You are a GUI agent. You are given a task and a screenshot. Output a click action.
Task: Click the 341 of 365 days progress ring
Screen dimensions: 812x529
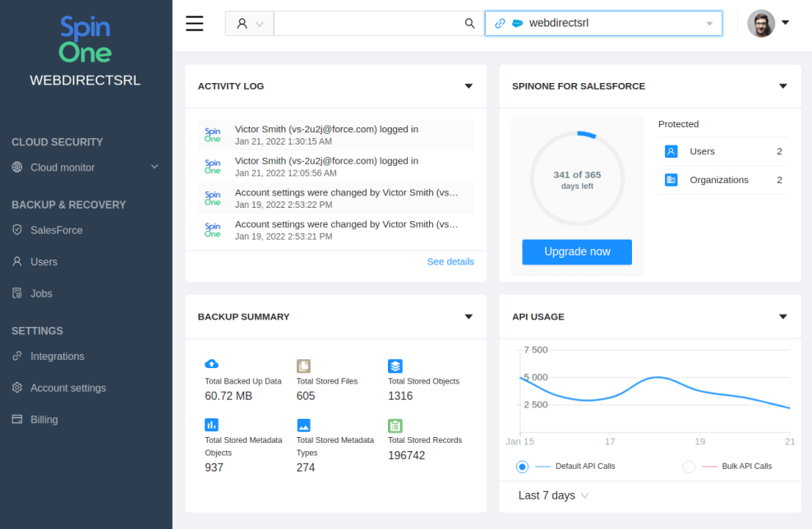[x=577, y=178]
